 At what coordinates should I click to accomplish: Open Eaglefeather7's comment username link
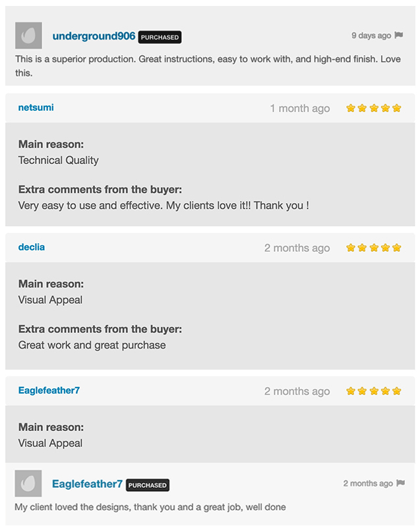(87, 484)
